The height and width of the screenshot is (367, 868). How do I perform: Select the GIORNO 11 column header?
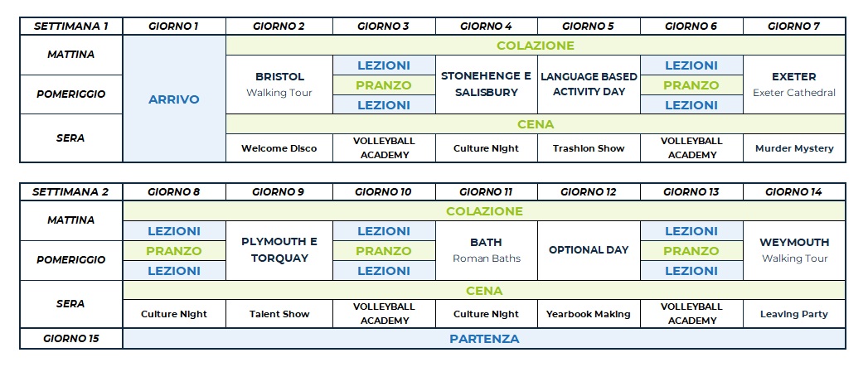[487, 191]
